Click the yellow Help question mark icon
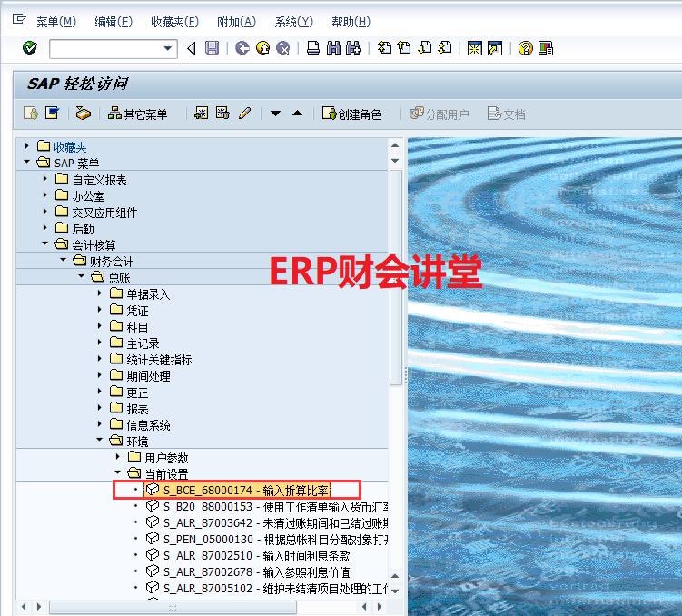Screen dimensions: 682x616 525,48
